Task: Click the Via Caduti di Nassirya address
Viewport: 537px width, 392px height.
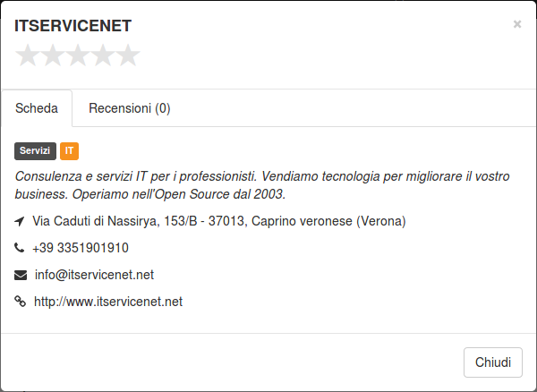Action: 219,221
